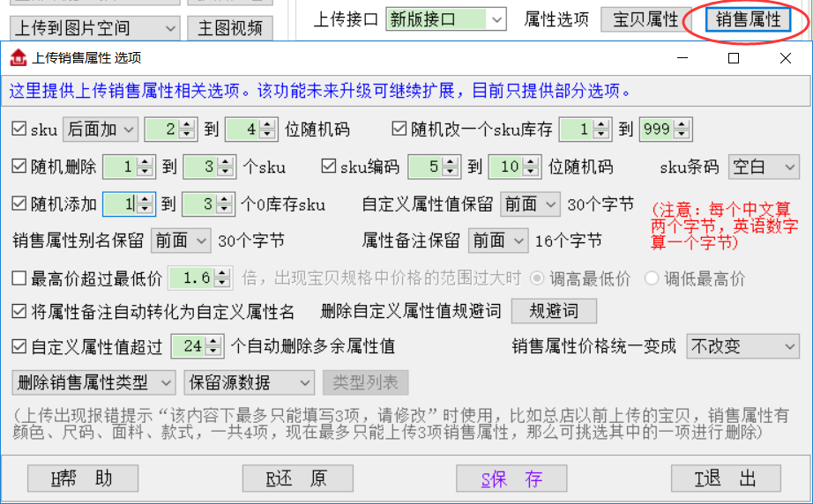Maximize the 上传销售属性 dialog window

coord(734,58)
